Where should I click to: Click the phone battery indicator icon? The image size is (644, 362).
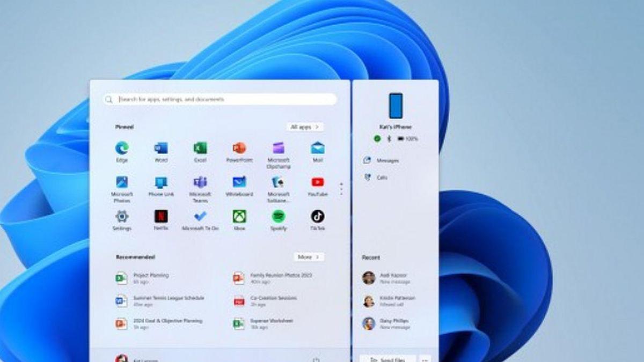[x=400, y=138]
